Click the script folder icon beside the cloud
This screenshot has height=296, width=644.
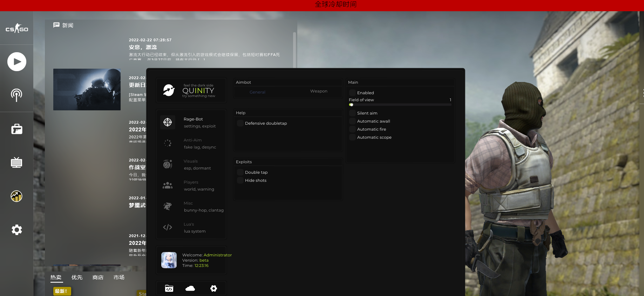tap(169, 288)
